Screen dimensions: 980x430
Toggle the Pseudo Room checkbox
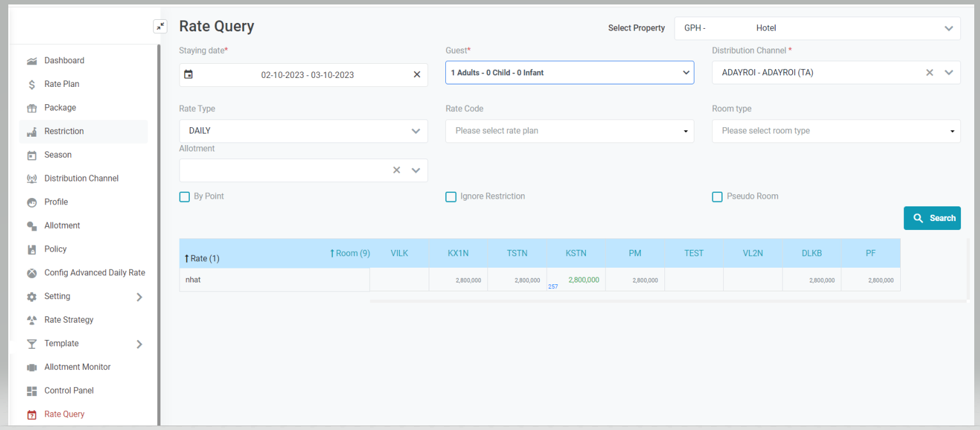pyautogui.click(x=717, y=197)
